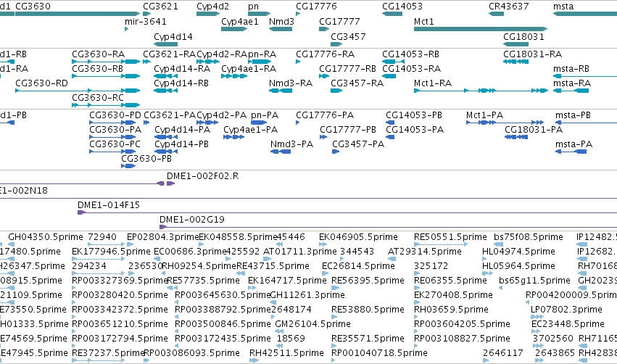The height and width of the screenshot is (364, 617).
Task: Select the Cyp4d14-RB transcript label
Action: [x=181, y=83]
